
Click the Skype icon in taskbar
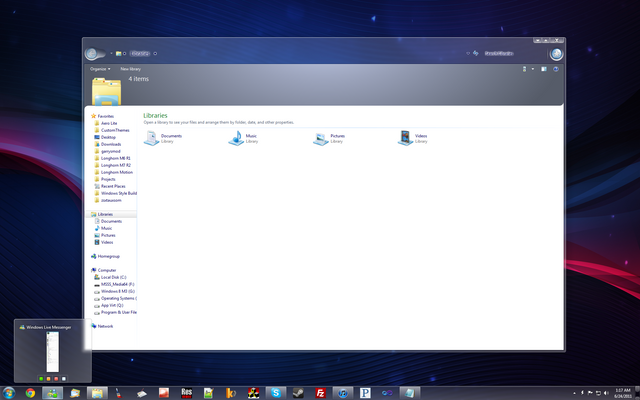point(275,392)
